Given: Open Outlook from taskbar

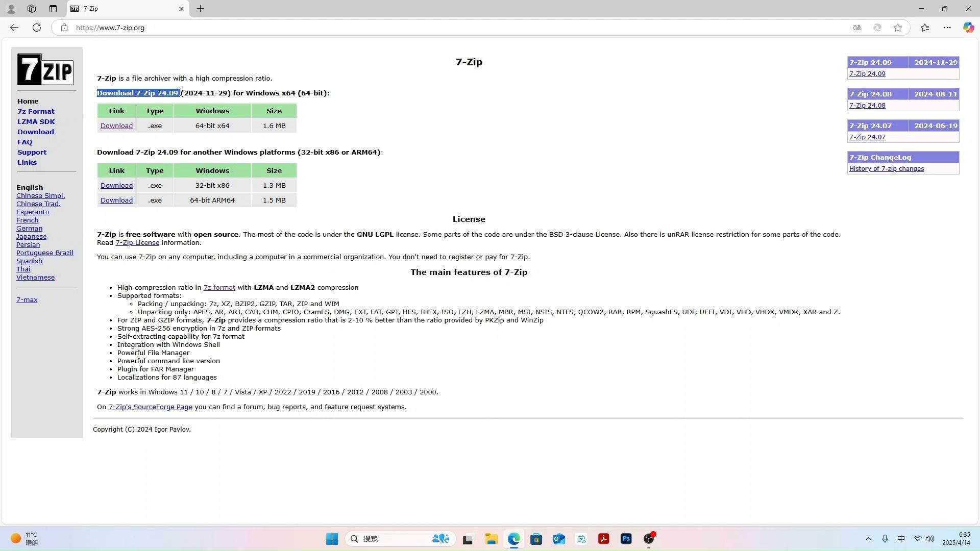Looking at the screenshot, I should pos(558,539).
